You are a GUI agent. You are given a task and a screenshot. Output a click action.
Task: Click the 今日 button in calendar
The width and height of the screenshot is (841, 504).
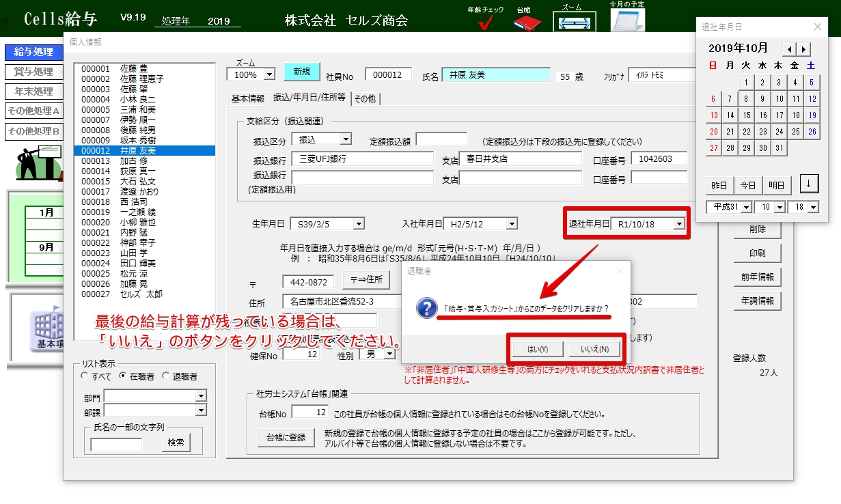748,185
